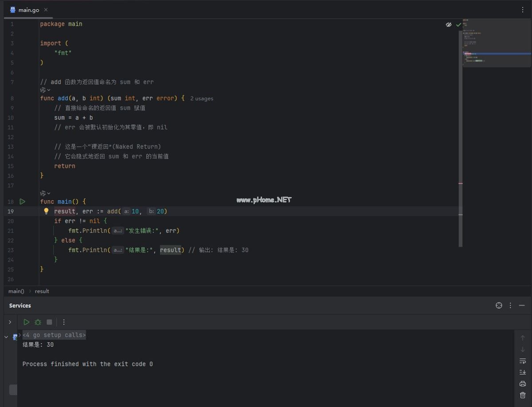
Task: Print the console output using printer icon
Action: tap(523, 384)
